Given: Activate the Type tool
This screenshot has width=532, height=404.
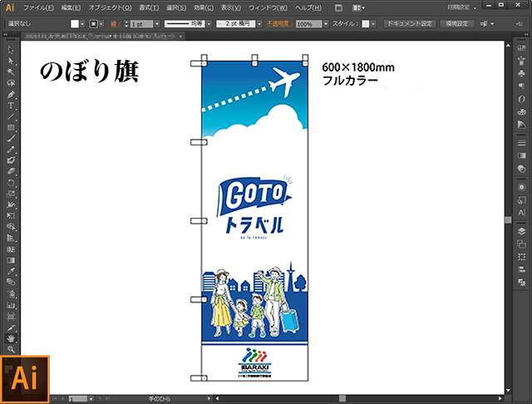Looking at the screenshot, I should tap(11, 106).
